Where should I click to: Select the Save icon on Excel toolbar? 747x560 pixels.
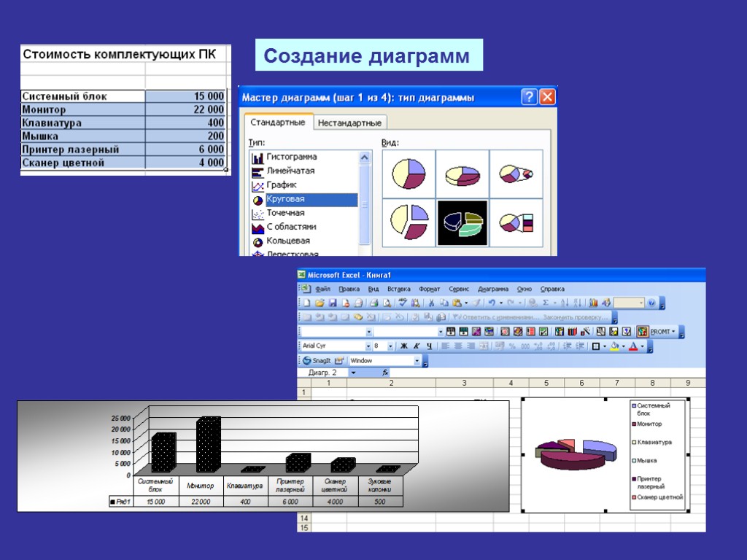pyautogui.click(x=333, y=303)
